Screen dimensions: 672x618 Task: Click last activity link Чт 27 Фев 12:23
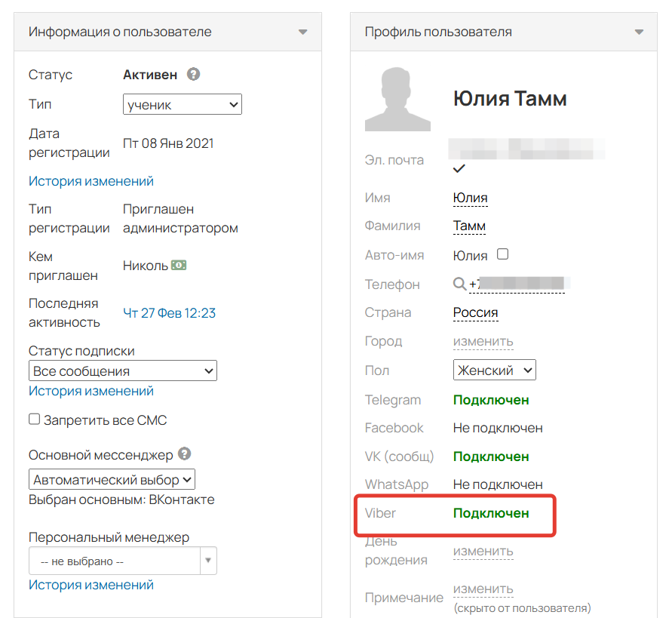(169, 313)
